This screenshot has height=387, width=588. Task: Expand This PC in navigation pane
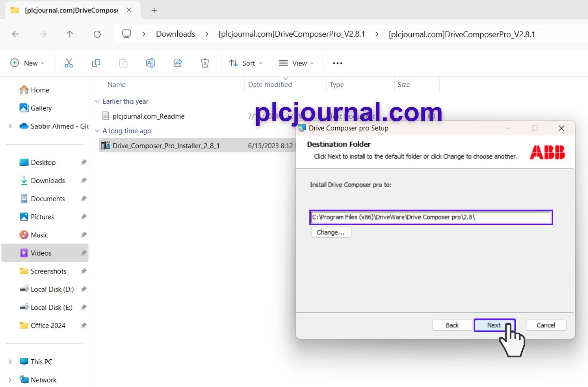pos(10,362)
